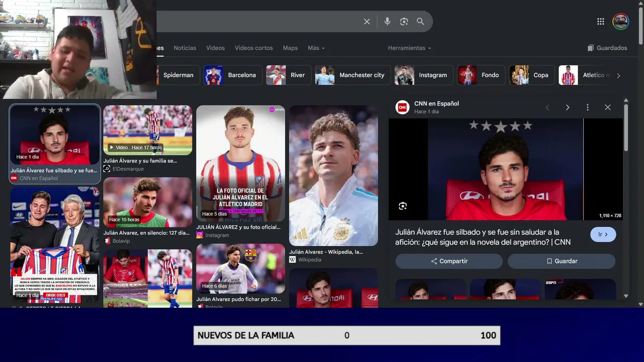Click the Ir button to visit page

pyautogui.click(x=603, y=234)
